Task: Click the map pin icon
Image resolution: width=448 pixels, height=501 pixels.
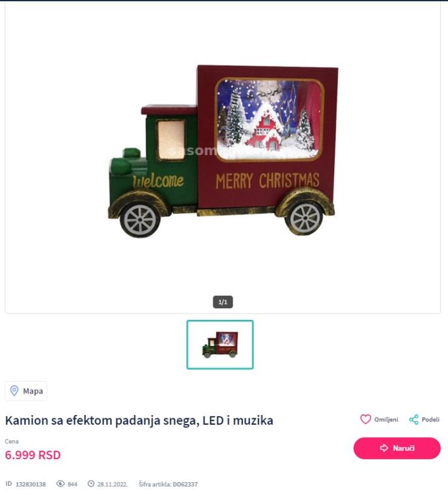Action: [x=14, y=390]
